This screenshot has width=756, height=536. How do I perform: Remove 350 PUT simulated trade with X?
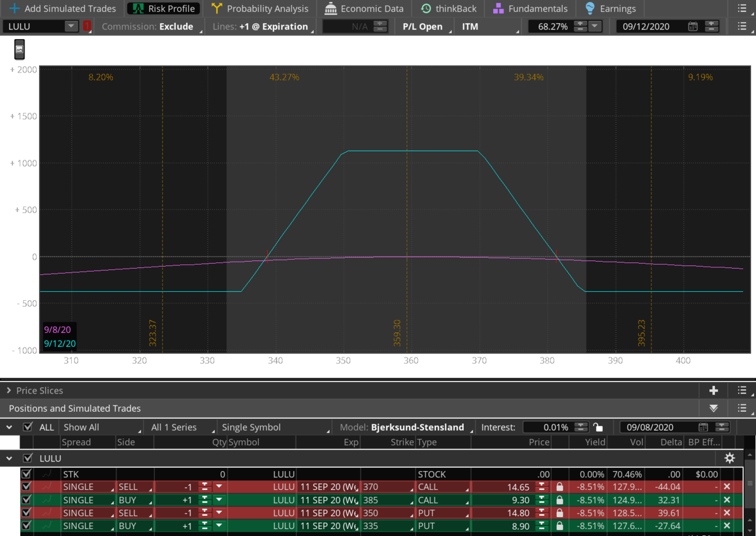tap(726, 513)
